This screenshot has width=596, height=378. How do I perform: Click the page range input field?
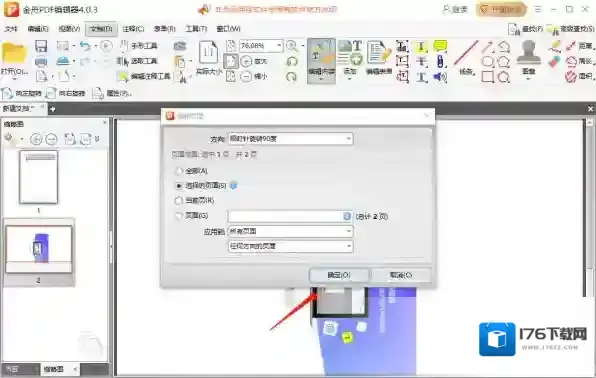pos(290,216)
